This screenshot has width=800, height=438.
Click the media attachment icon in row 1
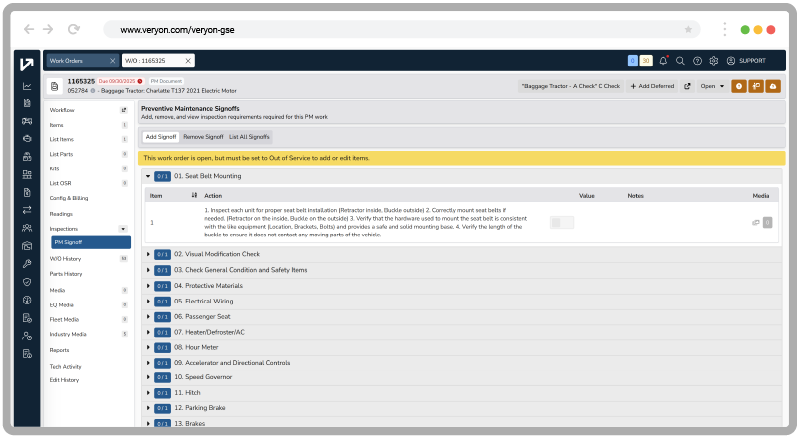[756, 223]
